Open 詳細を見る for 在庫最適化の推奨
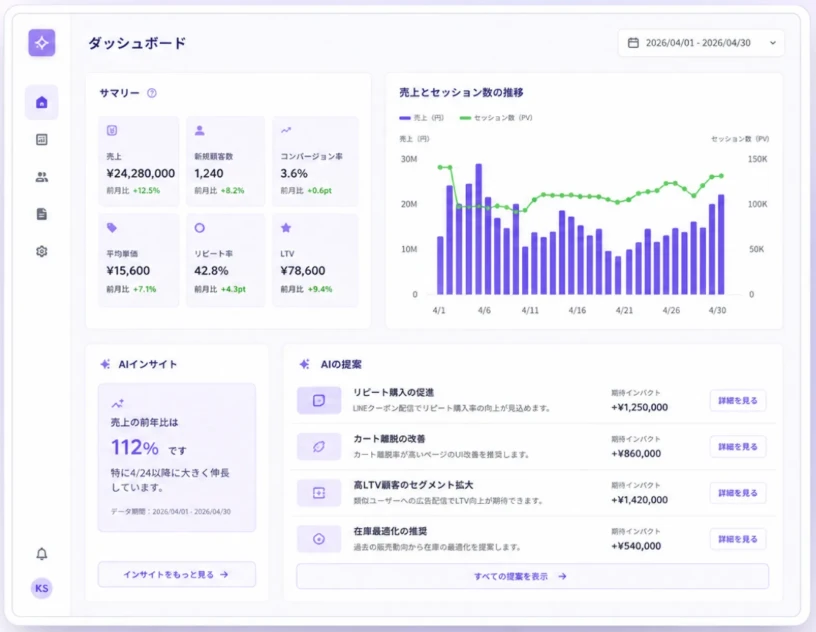Viewport: 816px width, 632px height. pyautogui.click(x=737, y=539)
